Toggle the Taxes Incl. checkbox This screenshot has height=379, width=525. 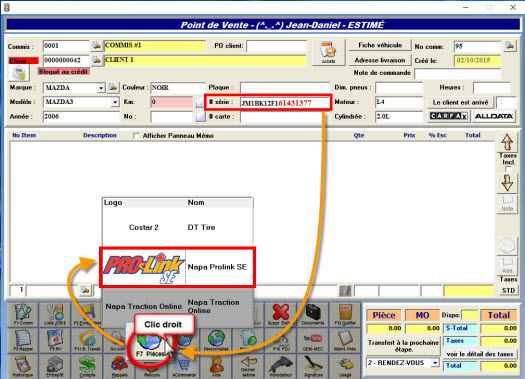(508, 169)
